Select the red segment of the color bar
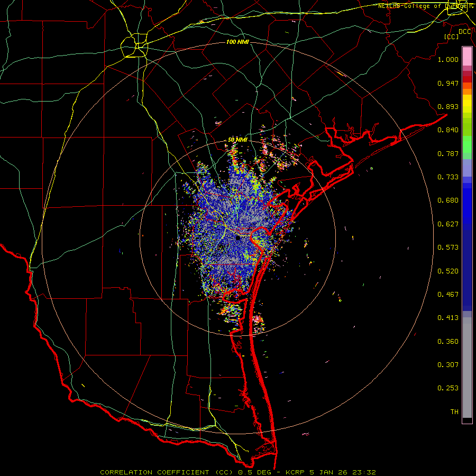The width and height of the screenshot is (476, 476). tap(467, 79)
